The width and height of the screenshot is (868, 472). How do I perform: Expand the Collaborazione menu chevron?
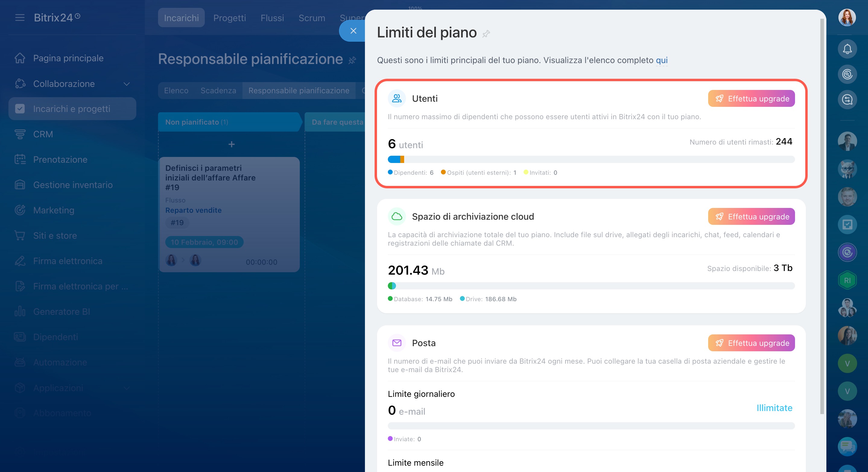click(x=127, y=84)
